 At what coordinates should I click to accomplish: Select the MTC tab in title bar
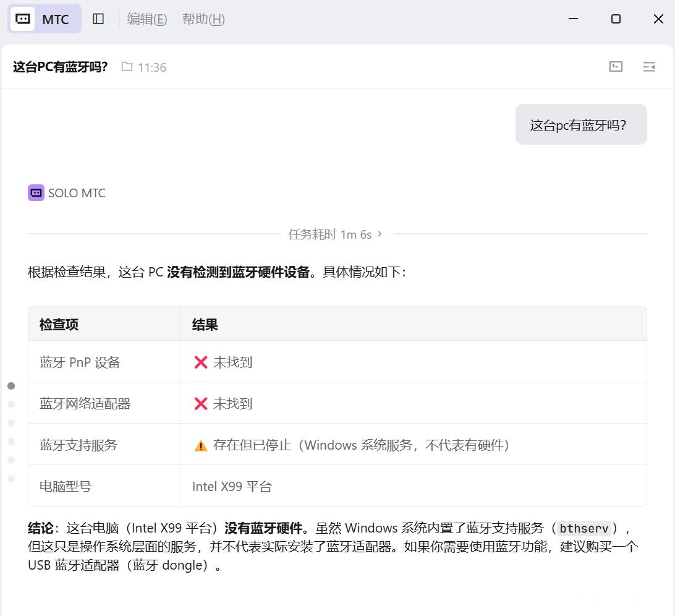tap(45, 19)
